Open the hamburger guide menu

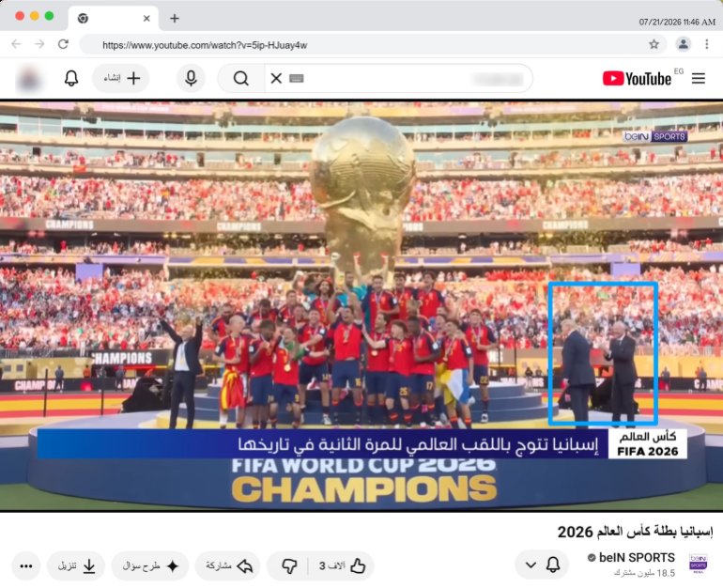coord(698,78)
